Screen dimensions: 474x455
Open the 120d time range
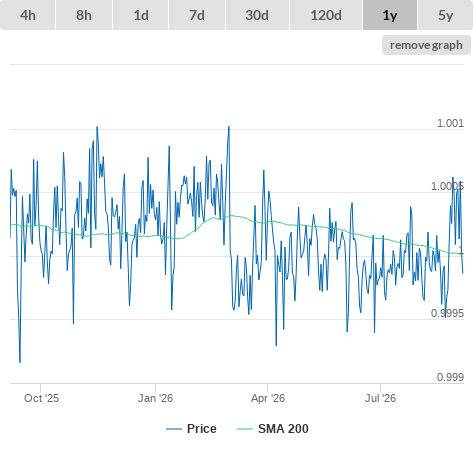tap(326, 15)
